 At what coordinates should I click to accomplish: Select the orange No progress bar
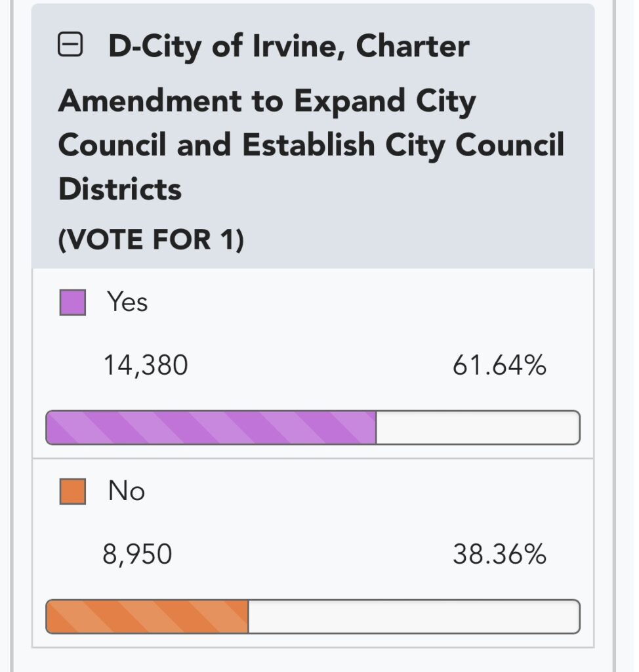pyautogui.click(x=147, y=616)
